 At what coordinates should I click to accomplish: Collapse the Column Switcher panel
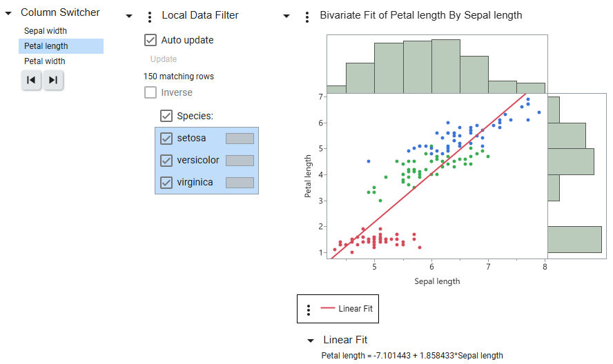9,13
